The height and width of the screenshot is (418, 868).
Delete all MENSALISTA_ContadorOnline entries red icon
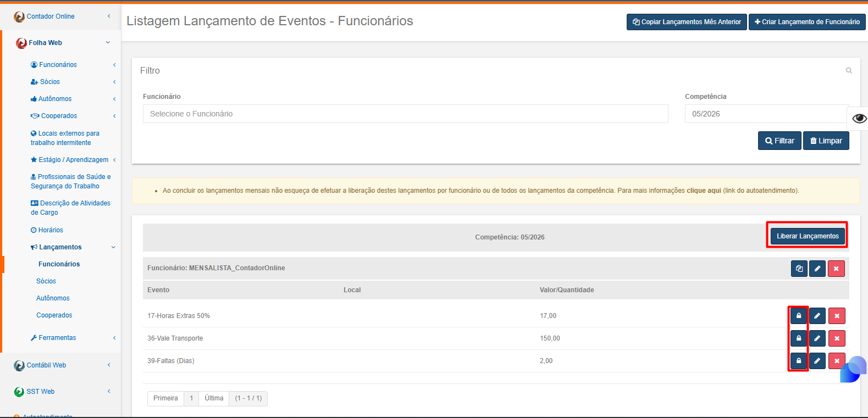click(x=836, y=269)
